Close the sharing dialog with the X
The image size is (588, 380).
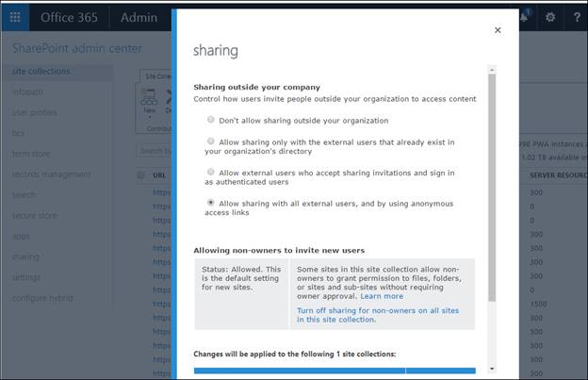pyautogui.click(x=498, y=30)
